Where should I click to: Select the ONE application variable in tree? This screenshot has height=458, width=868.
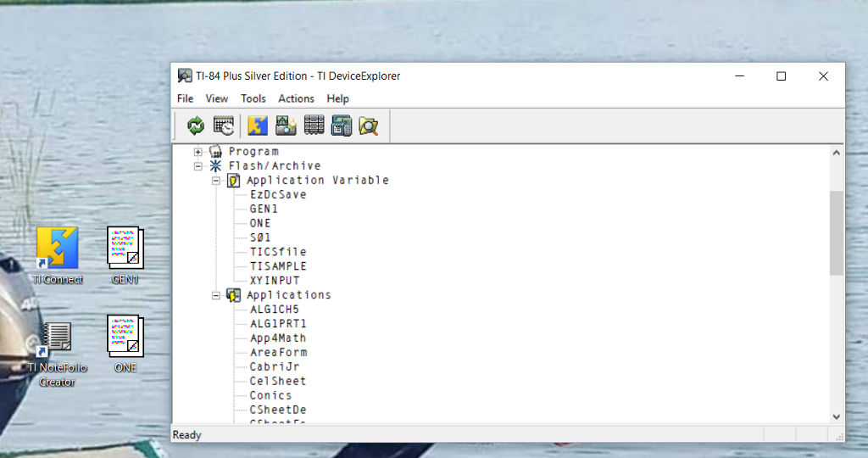(260, 223)
